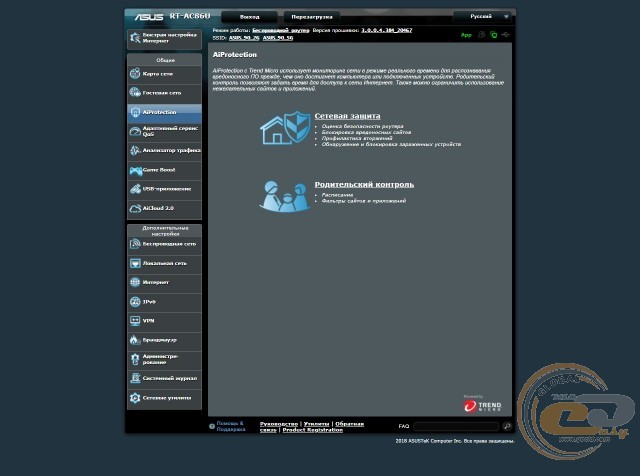The width and height of the screenshot is (640, 476).
Task: Open Интернет globe icon in sidebar
Action: 135,282
